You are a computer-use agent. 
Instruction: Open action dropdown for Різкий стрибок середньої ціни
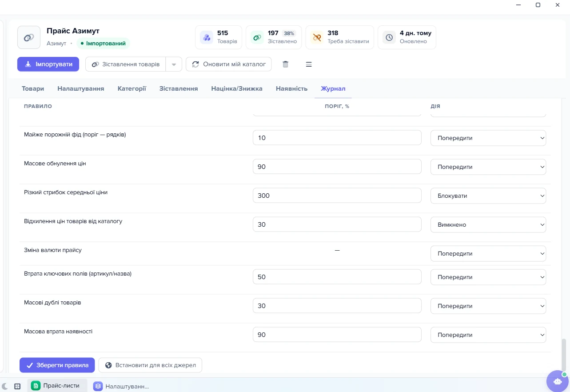pos(488,196)
